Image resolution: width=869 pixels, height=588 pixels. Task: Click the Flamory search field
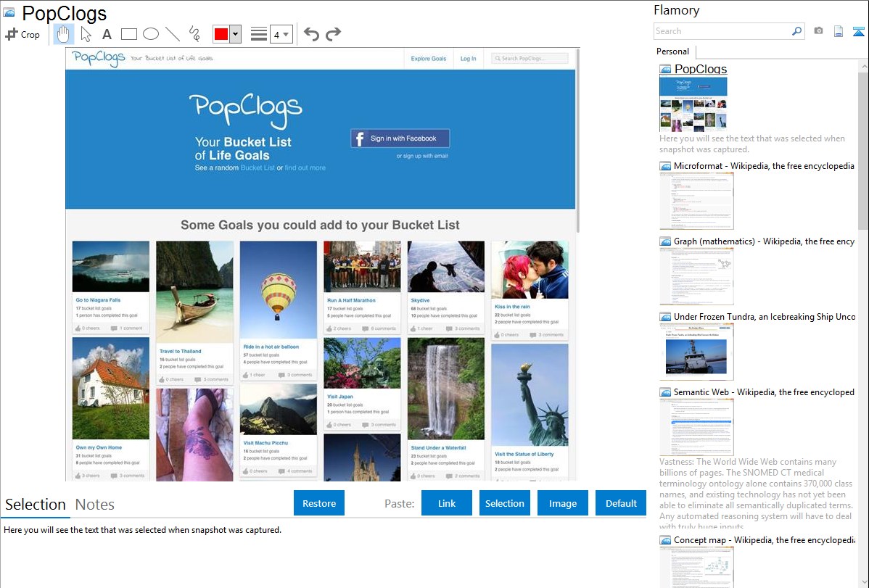tap(722, 31)
